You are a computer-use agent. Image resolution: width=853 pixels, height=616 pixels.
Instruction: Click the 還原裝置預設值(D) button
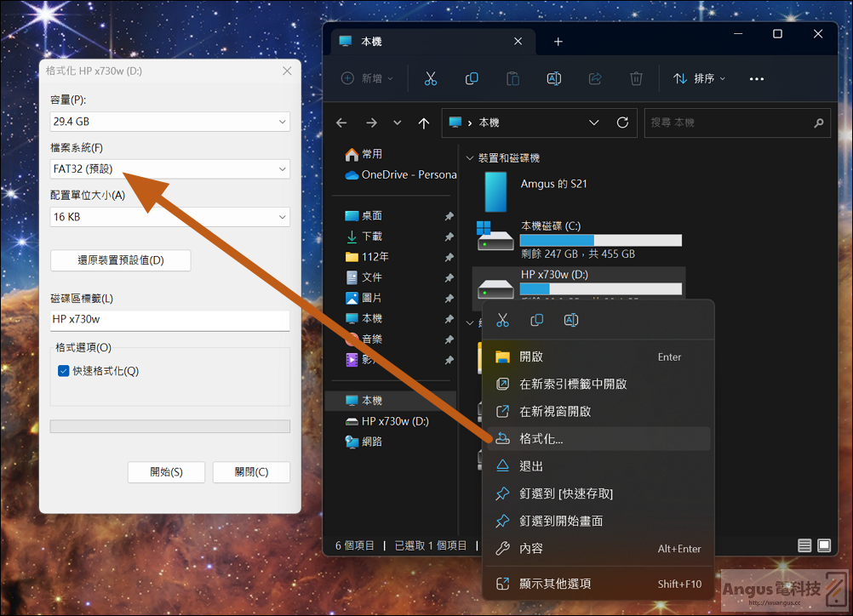[120, 260]
